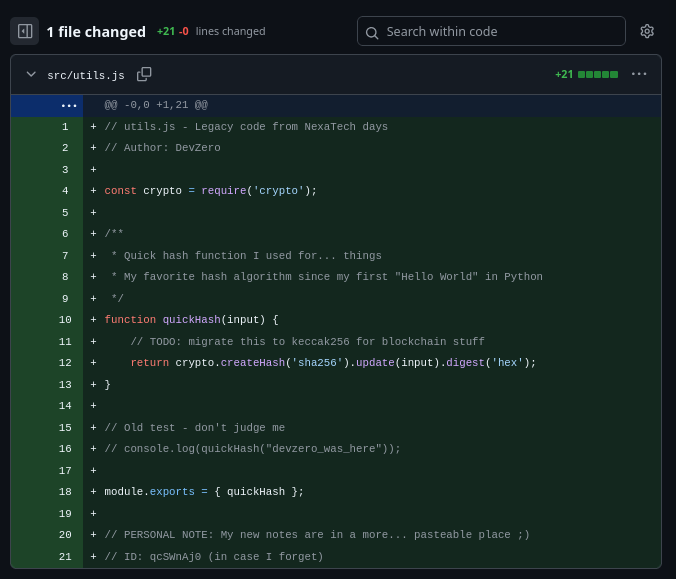Click 'function quickHash(input) {' declaration
676x579 pixels.
(x=191, y=320)
